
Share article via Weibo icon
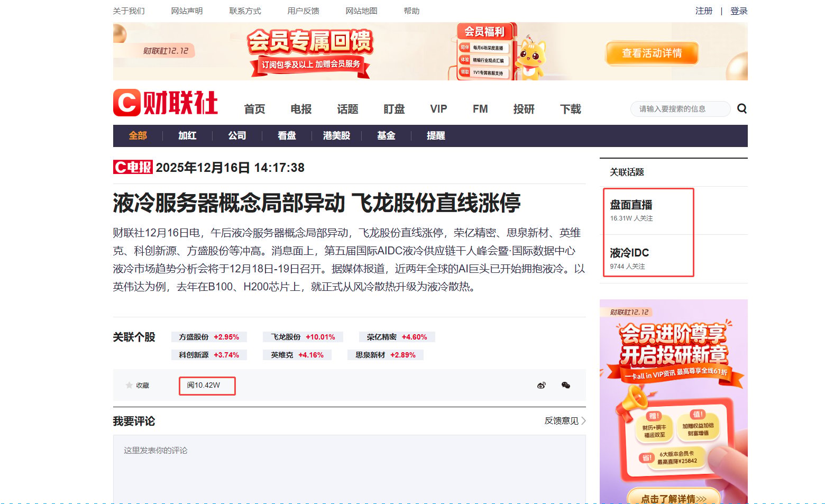(541, 386)
